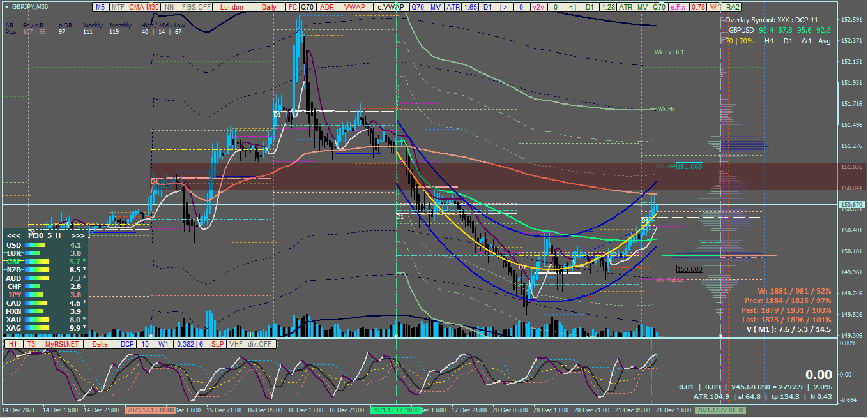Select the London session button

click(x=232, y=7)
